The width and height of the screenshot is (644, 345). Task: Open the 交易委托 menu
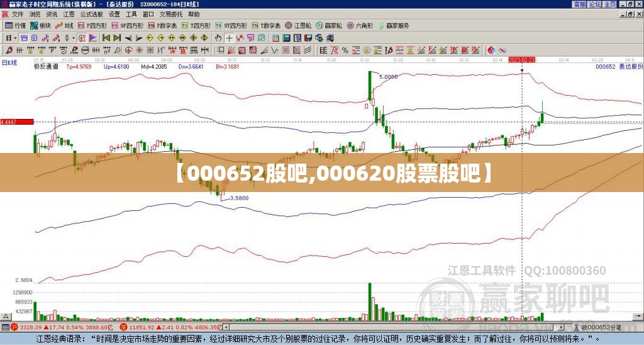(x=171, y=14)
